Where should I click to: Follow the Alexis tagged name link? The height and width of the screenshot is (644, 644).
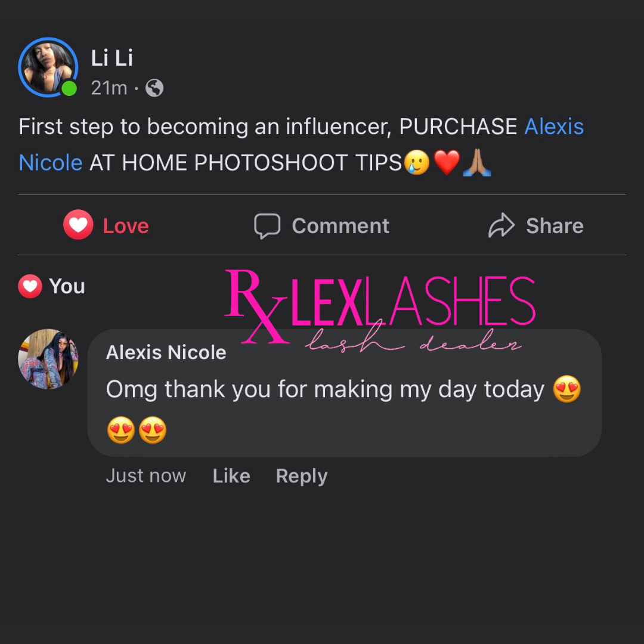pos(553,126)
